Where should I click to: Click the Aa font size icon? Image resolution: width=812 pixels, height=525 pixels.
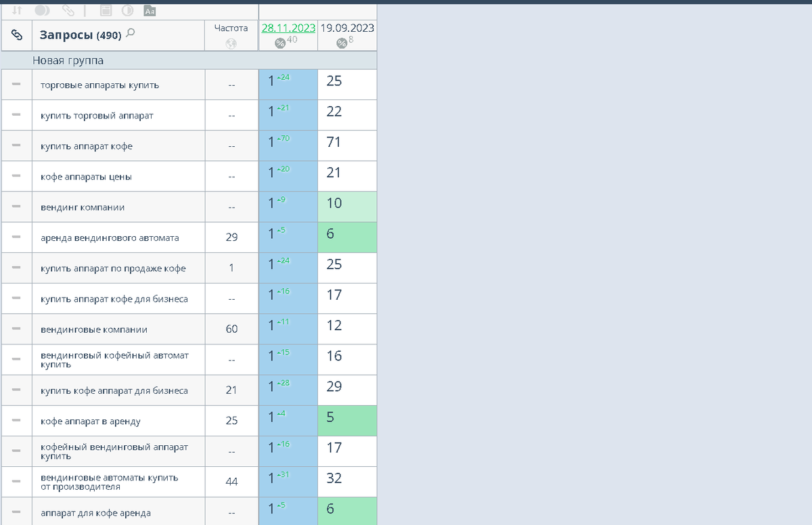(x=150, y=10)
